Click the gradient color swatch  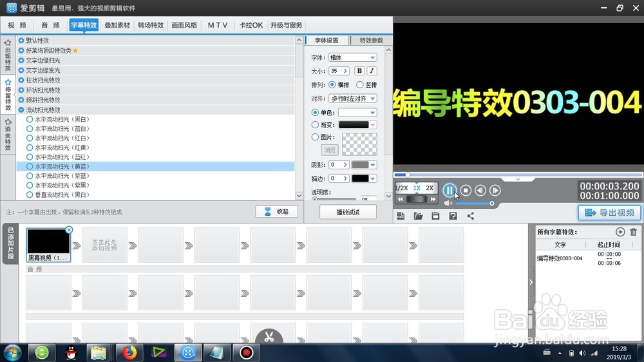(353, 124)
